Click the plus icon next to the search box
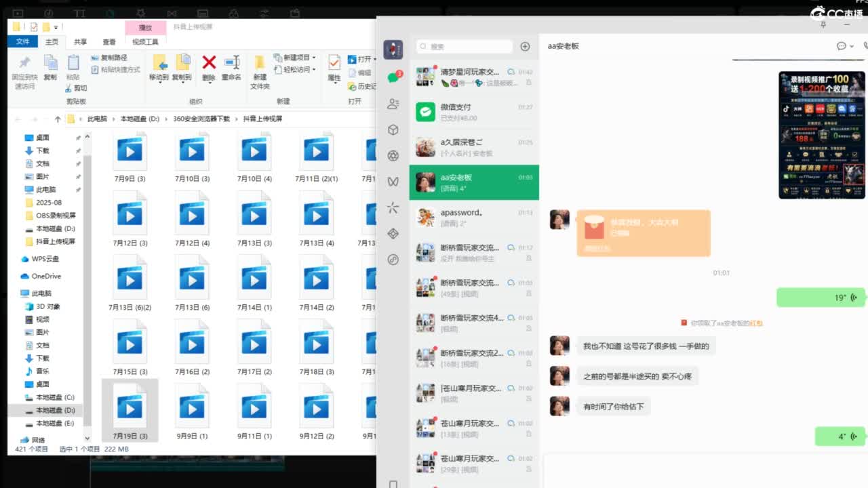Image resolution: width=868 pixels, height=488 pixels. [x=525, y=47]
